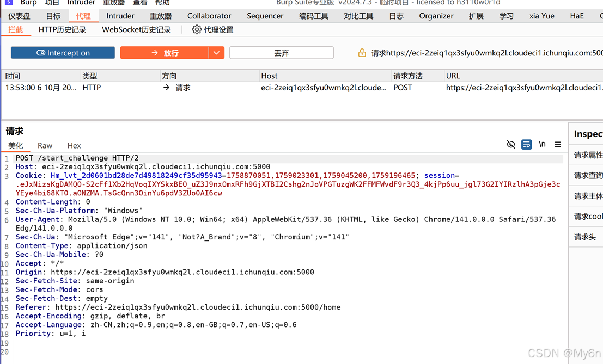Open the WebSocket历史记录 sub-tab
This screenshot has width=603, height=364.
coord(136,29)
